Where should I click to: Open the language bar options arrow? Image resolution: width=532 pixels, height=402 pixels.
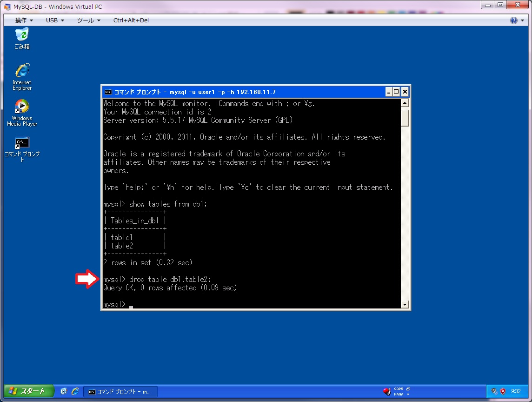(408, 394)
